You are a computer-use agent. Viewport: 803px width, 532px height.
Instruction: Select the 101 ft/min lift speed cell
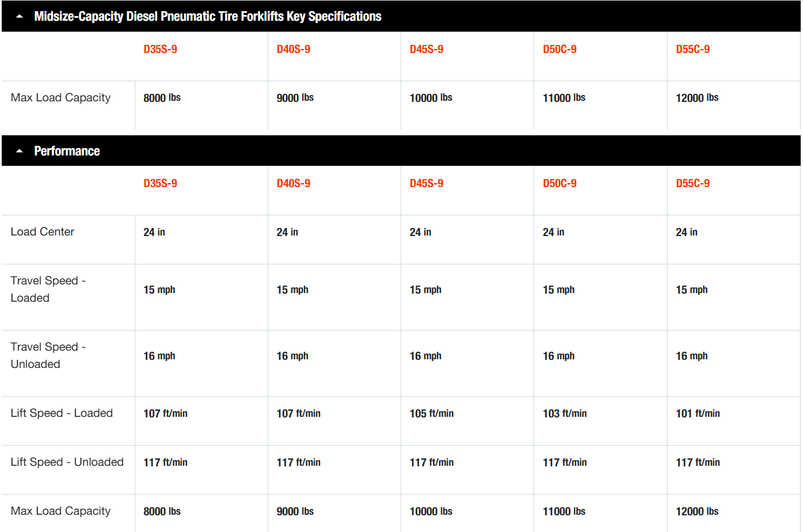pyautogui.click(x=698, y=414)
